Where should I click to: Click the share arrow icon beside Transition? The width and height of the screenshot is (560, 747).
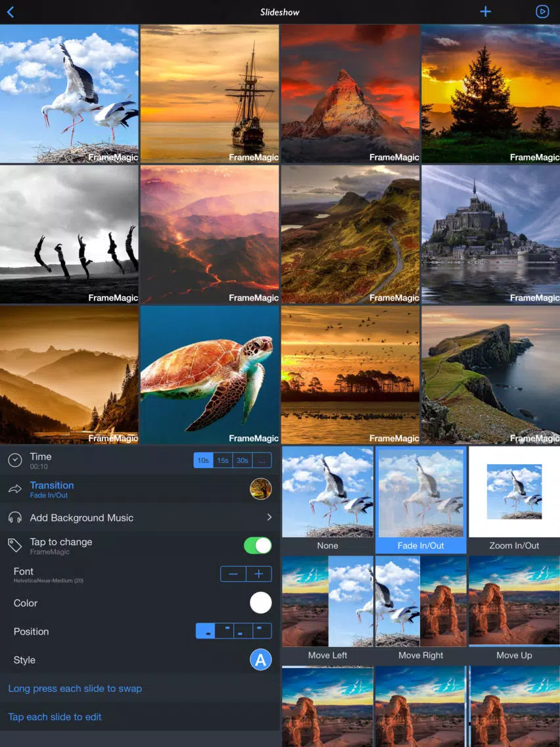[x=14, y=489]
